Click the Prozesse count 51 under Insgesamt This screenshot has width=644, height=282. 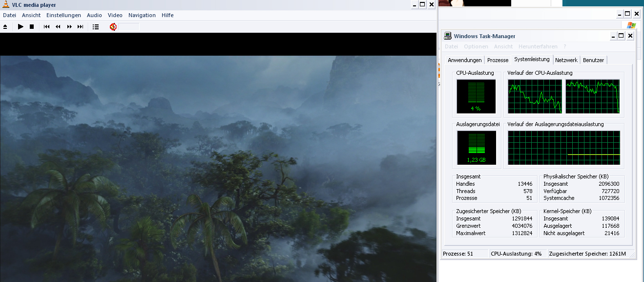pyautogui.click(x=529, y=198)
